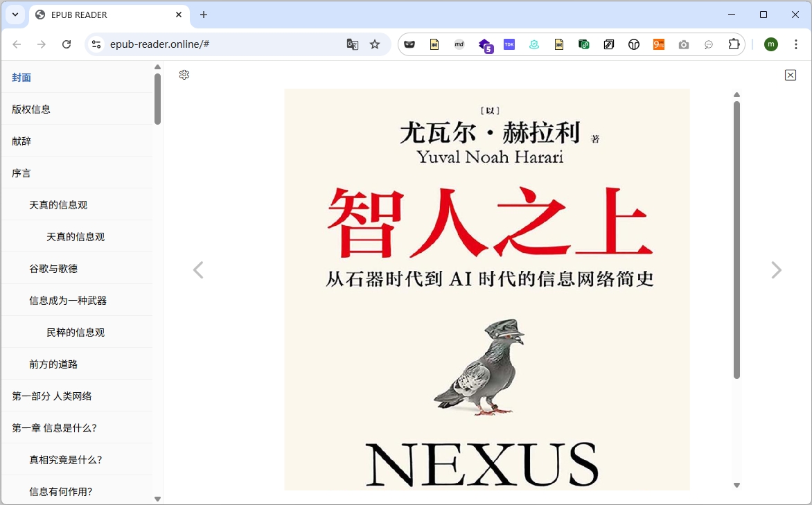
Task: Click the address bar URL field
Action: (x=222, y=44)
